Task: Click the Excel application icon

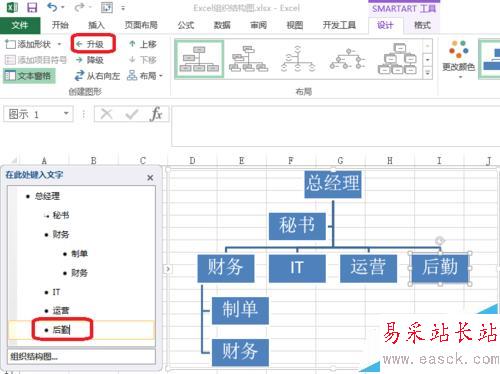Action: [x=12, y=7]
